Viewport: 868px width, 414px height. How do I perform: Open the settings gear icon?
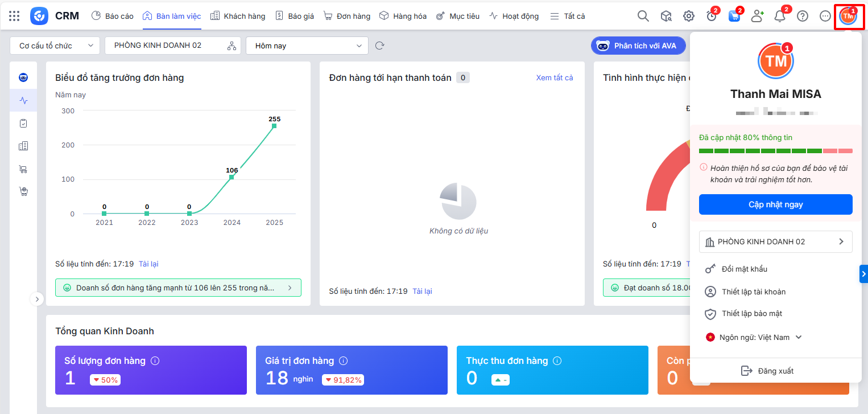[x=688, y=16]
